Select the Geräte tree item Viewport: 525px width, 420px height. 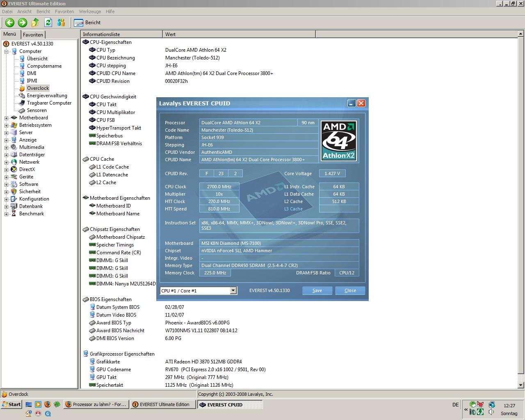[x=26, y=177]
